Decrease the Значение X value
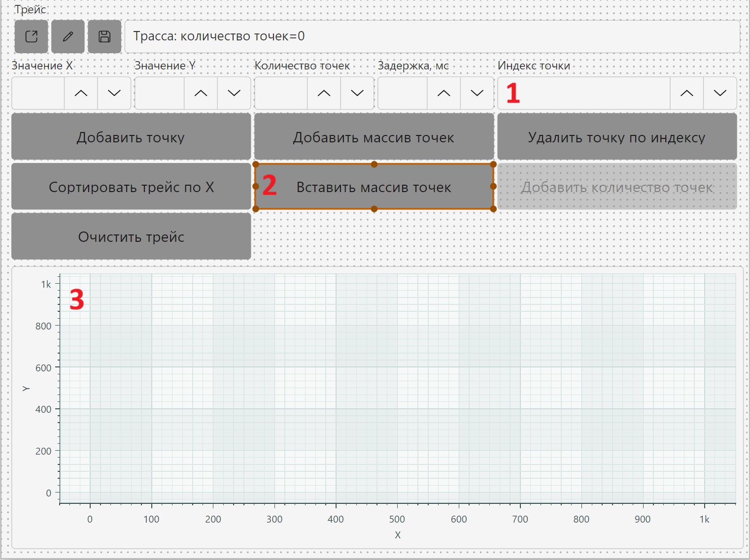 [114, 93]
